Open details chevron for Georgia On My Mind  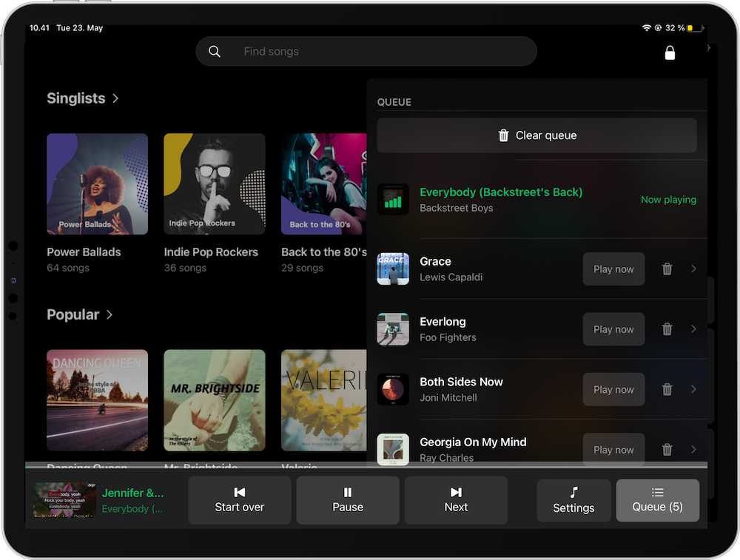click(694, 449)
